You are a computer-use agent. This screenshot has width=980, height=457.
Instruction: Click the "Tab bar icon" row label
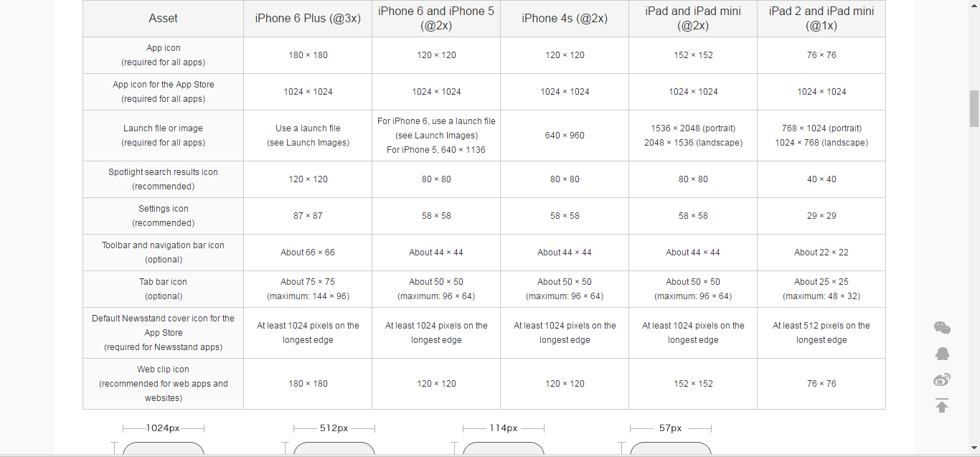coord(164,282)
